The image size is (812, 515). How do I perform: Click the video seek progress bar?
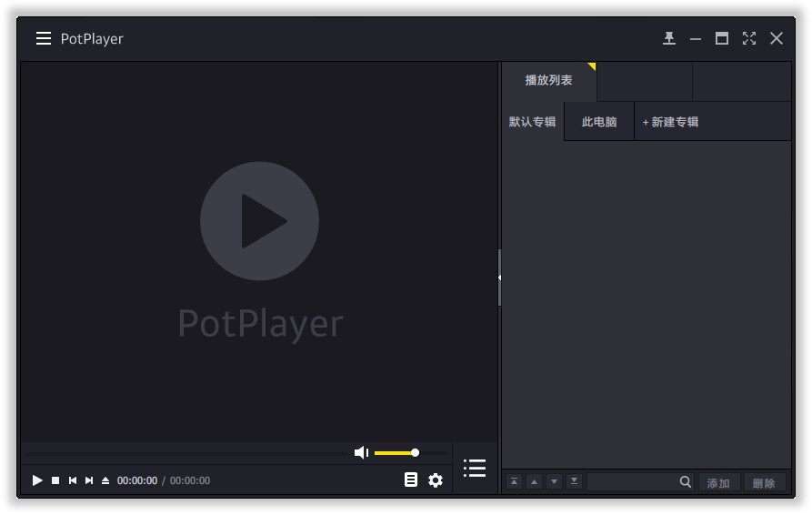click(x=187, y=453)
